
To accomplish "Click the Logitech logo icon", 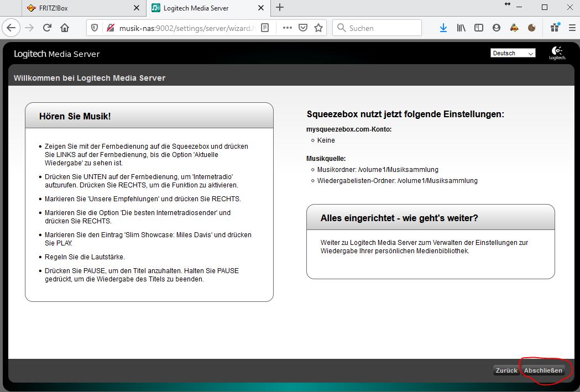I will [557, 53].
